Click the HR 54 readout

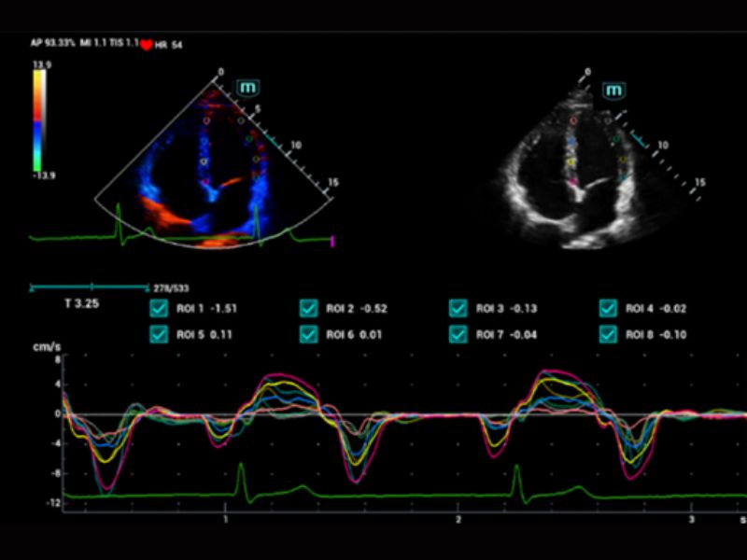(170, 45)
